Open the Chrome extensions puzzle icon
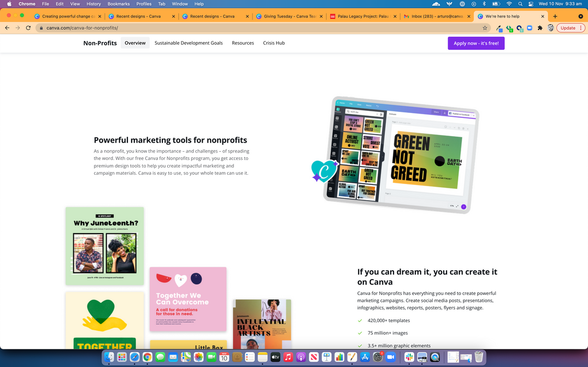The width and height of the screenshot is (588, 367). (x=540, y=28)
